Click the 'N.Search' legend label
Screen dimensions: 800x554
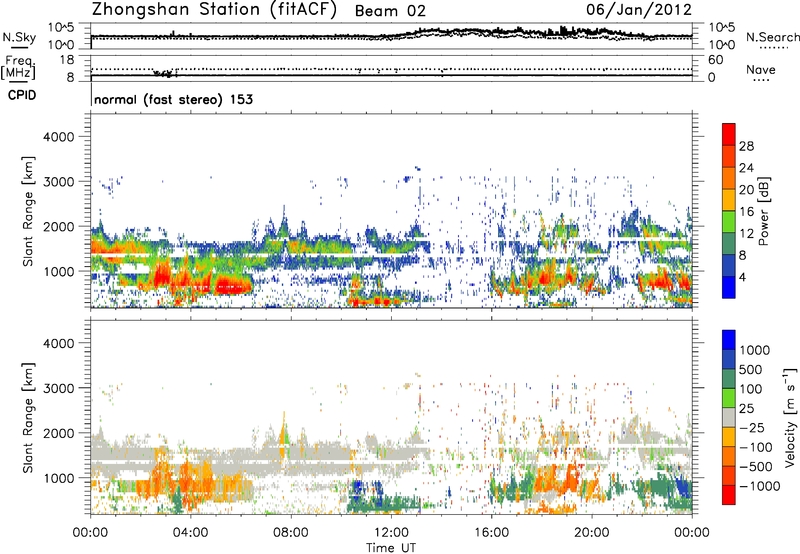pos(773,37)
